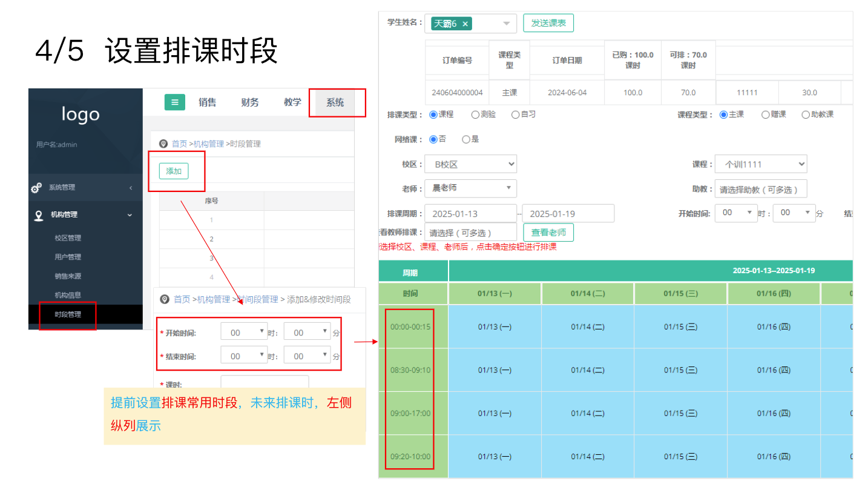Image resolution: width=868 pixels, height=490 pixels.
Task: Open the 结束时间 hour dropdown in 添加时间段 form
Action: coord(244,356)
